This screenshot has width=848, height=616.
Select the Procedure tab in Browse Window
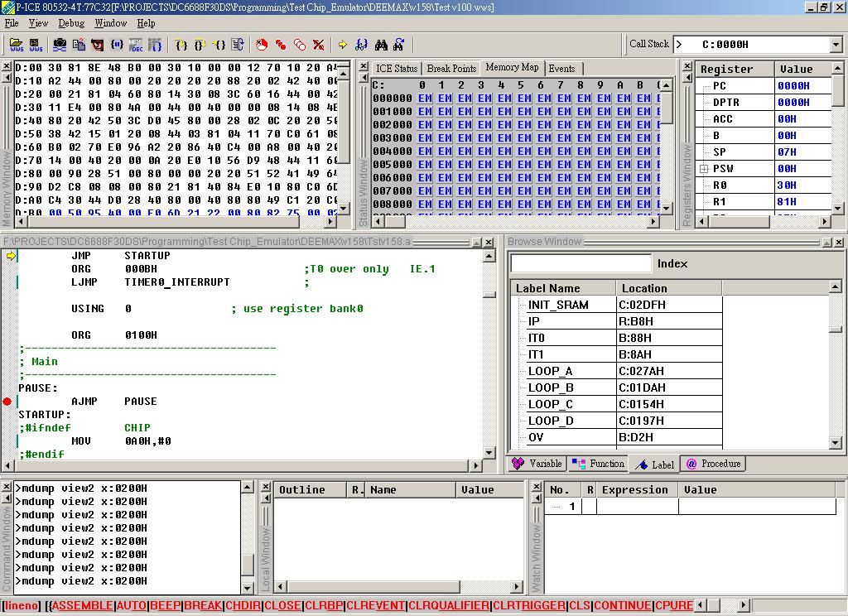pos(714,464)
